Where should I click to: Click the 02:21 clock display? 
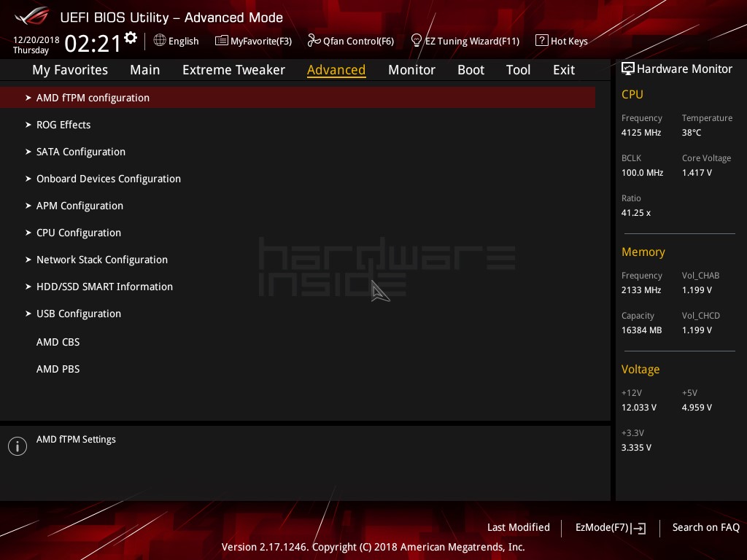click(x=93, y=44)
